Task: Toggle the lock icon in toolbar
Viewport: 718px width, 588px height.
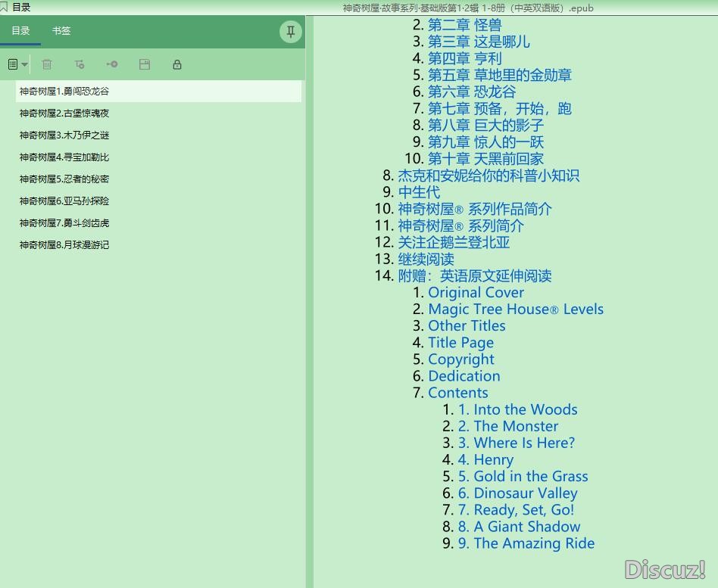Action: pos(177,64)
